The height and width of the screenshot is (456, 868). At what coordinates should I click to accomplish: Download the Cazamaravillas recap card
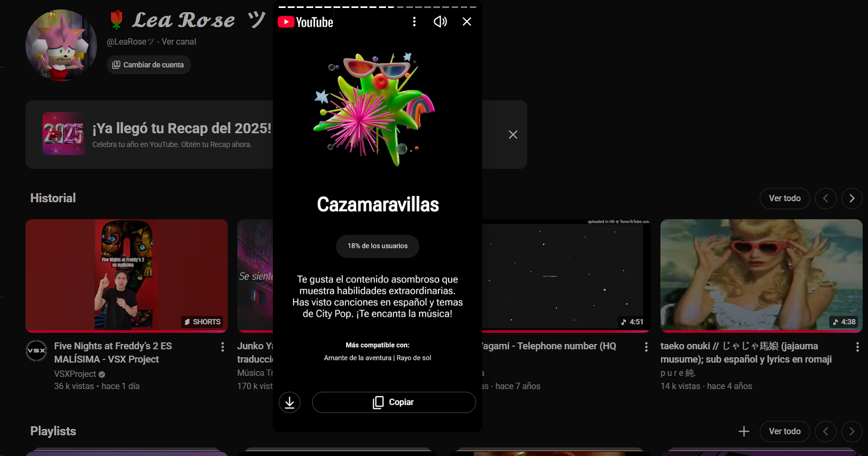point(290,402)
